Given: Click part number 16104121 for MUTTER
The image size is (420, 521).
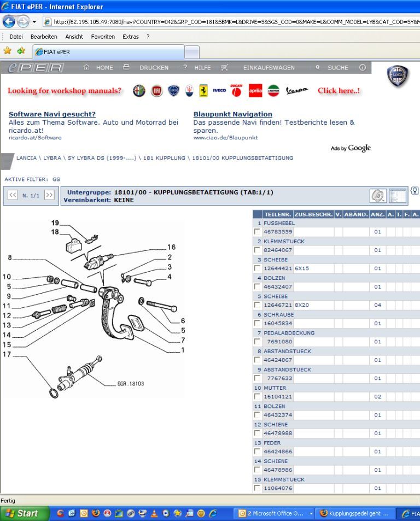Looking at the screenshot, I should point(278,396).
